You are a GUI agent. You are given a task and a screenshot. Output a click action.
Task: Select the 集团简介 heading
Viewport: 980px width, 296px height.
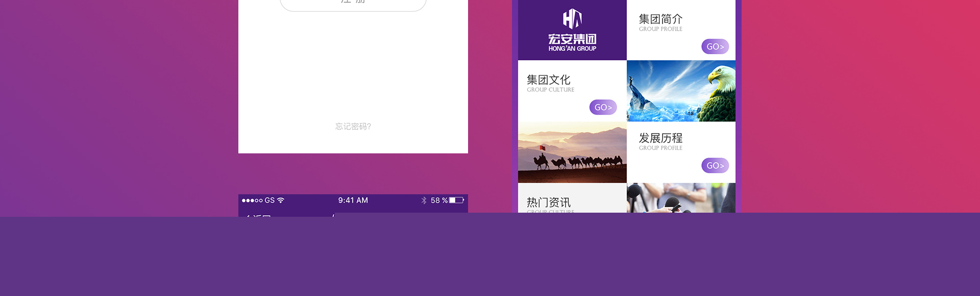[660, 19]
